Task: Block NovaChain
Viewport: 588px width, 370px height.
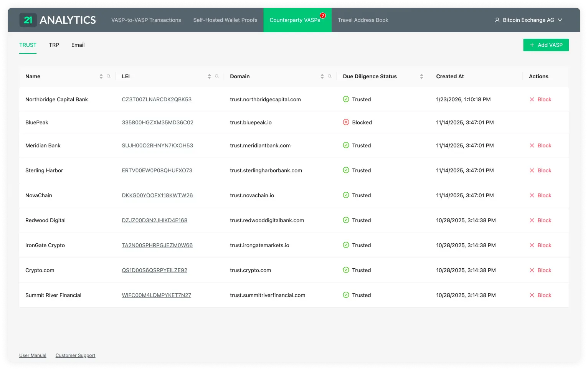Action: point(540,195)
